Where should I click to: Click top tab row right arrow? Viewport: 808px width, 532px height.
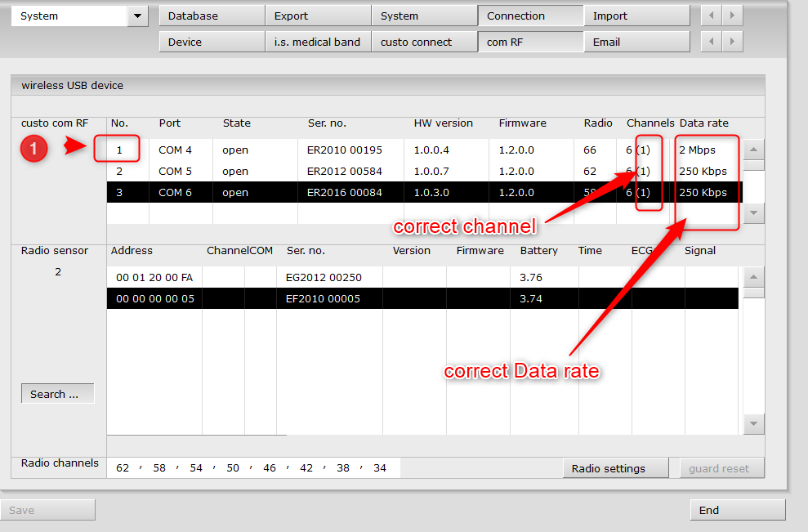coord(733,16)
